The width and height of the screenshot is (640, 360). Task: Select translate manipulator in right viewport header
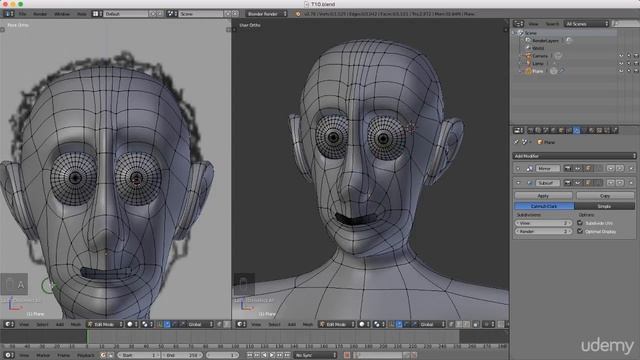click(399, 324)
